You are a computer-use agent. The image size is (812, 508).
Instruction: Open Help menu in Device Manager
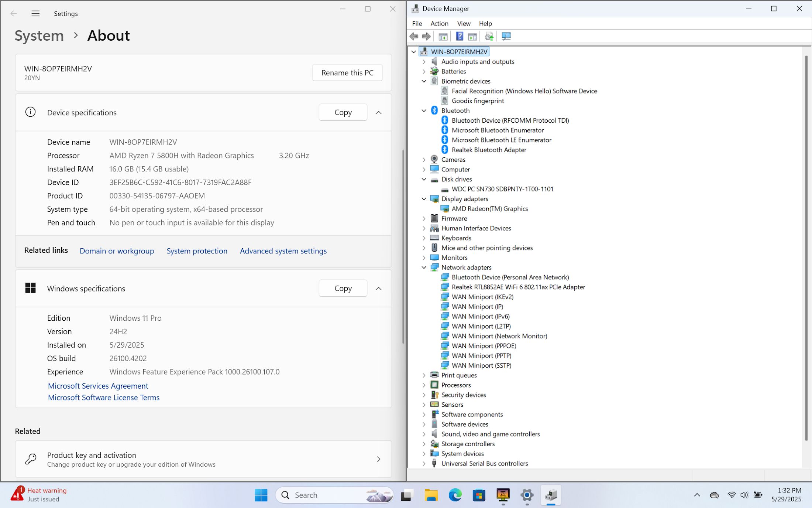tap(485, 24)
